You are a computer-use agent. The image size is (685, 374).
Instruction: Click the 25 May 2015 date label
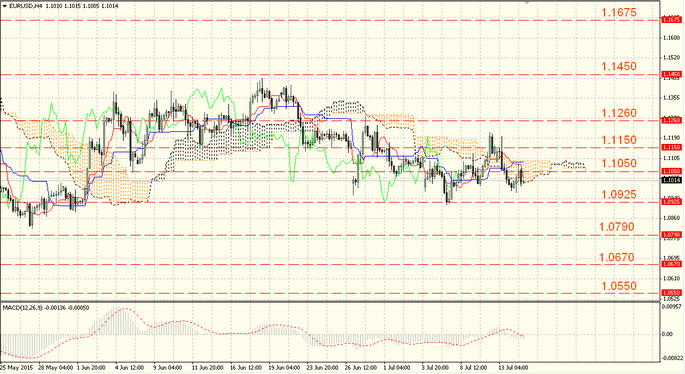click(17, 368)
